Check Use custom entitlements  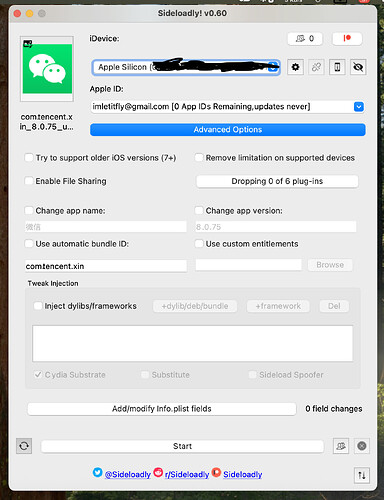(199, 244)
